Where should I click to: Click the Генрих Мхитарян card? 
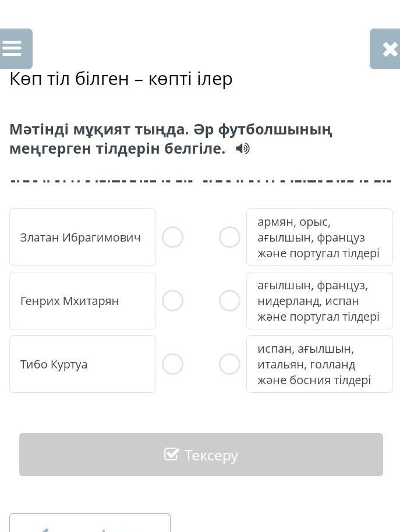tap(82, 301)
